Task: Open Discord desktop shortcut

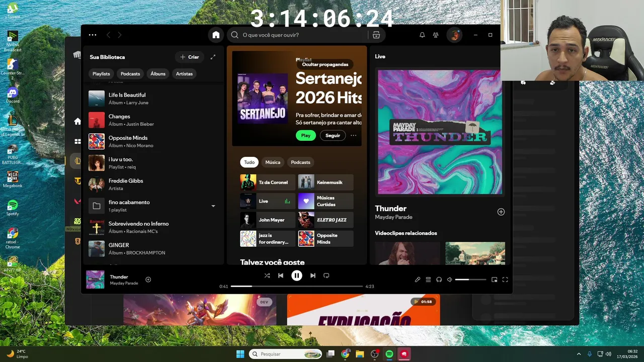Action: click(13, 95)
